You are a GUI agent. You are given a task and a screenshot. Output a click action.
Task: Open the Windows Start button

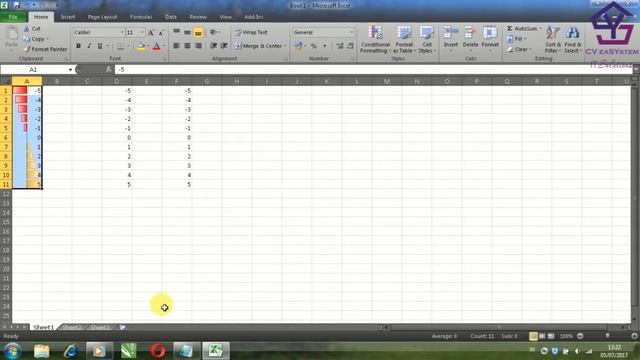(x=12, y=351)
